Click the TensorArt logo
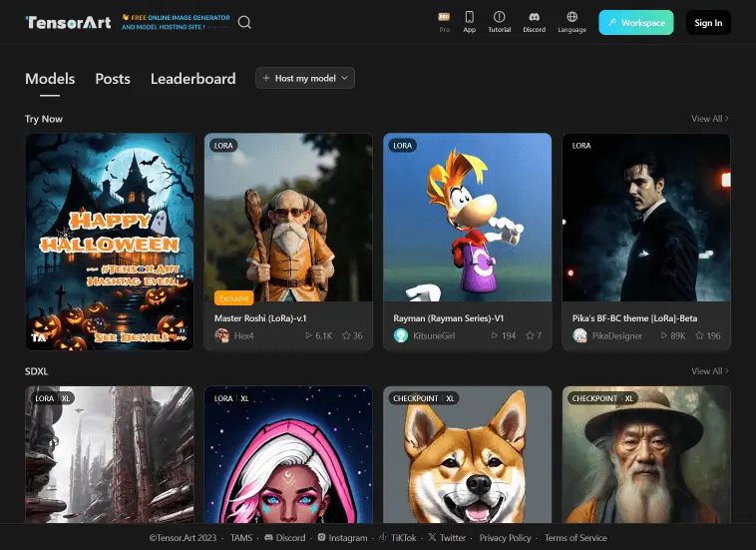The height and width of the screenshot is (550, 756). pyautogui.click(x=66, y=22)
